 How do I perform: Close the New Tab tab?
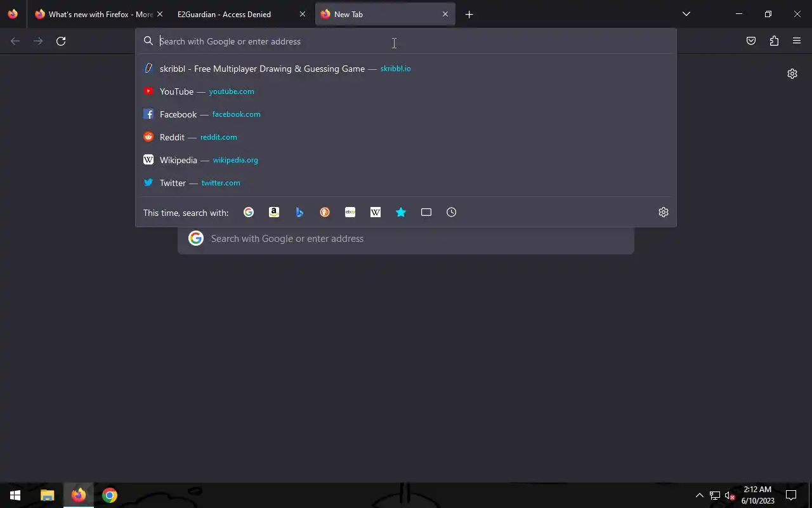pos(445,14)
